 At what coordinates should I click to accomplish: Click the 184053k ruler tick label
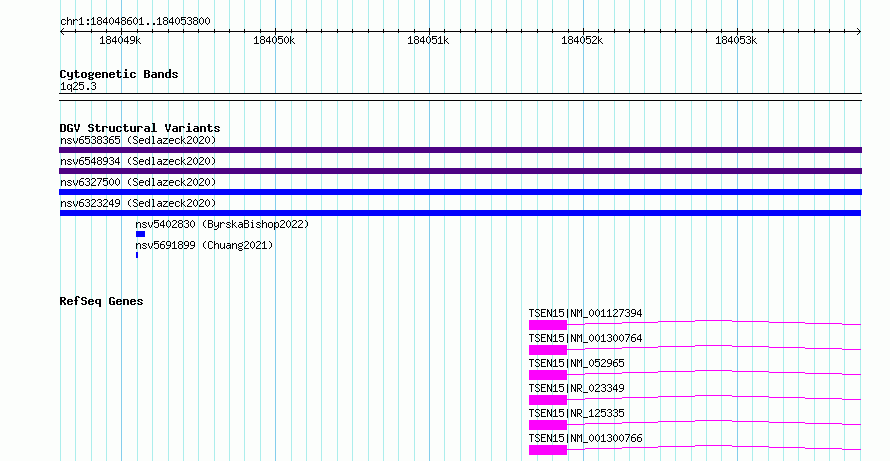736,40
